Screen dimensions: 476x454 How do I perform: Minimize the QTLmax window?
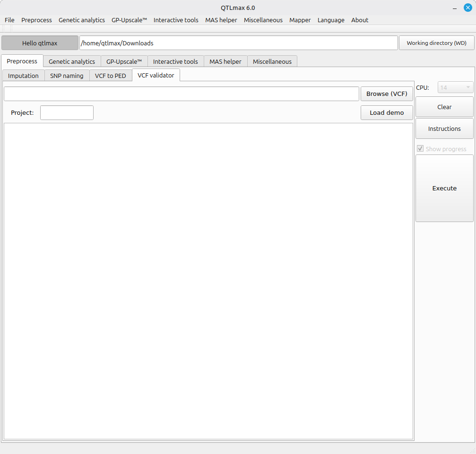[454, 8]
